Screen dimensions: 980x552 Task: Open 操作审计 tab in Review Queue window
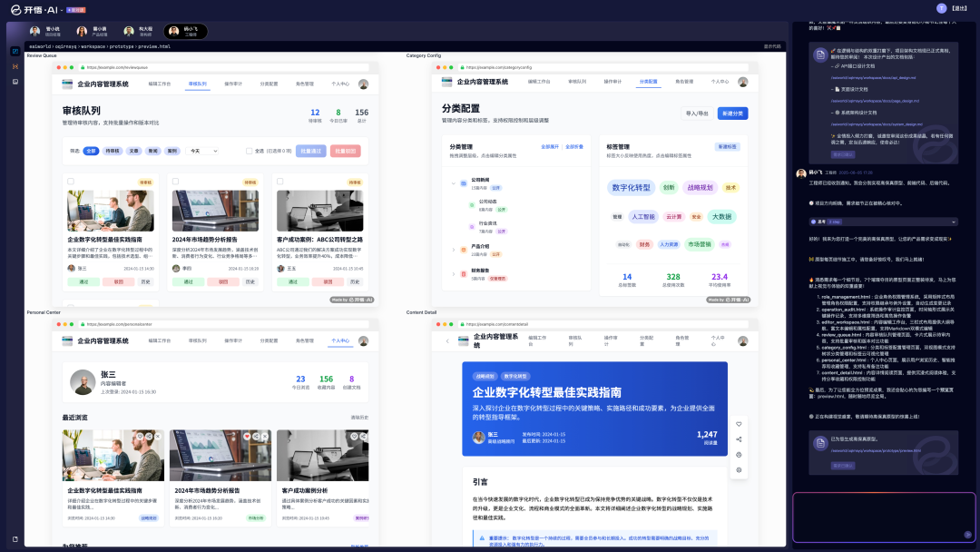pyautogui.click(x=233, y=84)
